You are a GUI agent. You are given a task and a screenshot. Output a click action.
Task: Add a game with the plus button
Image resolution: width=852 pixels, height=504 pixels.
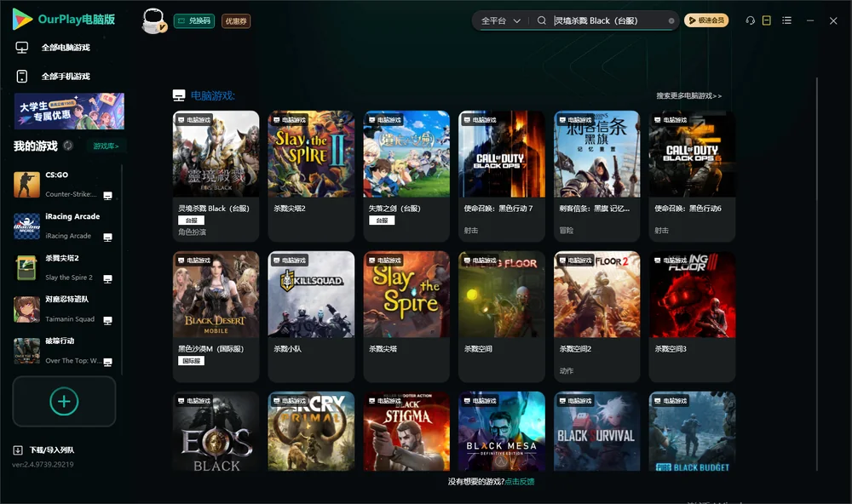[64, 401]
